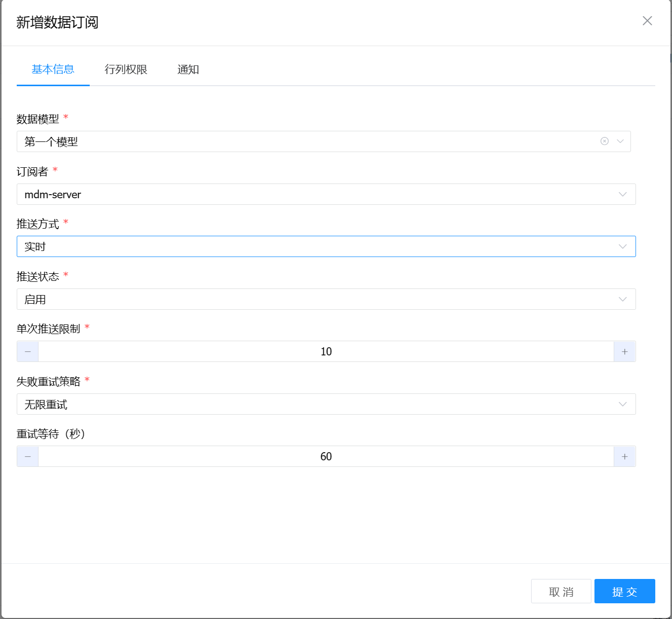This screenshot has width=672, height=619.
Task: Open the 推送状态 dropdown showing 启用
Action: (x=326, y=299)
